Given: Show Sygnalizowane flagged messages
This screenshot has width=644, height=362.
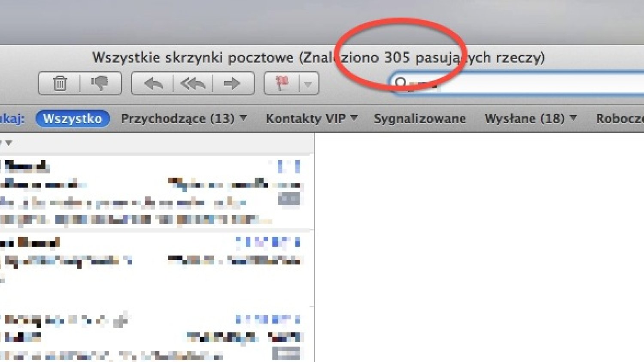Looking at the screenshot, I should click(420, 119).
